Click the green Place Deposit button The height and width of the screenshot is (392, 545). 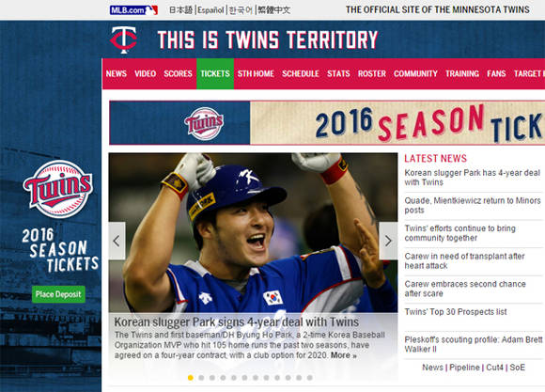point(58,294)
